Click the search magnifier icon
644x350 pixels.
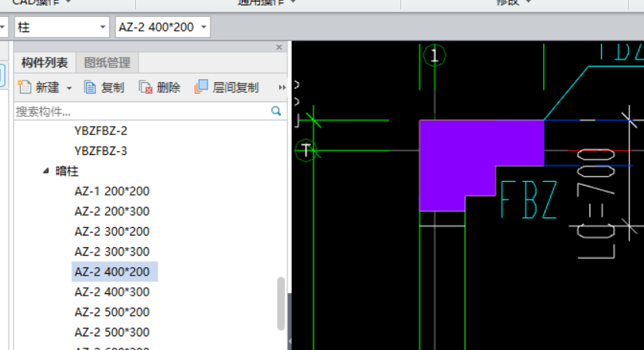coord(276,111)
